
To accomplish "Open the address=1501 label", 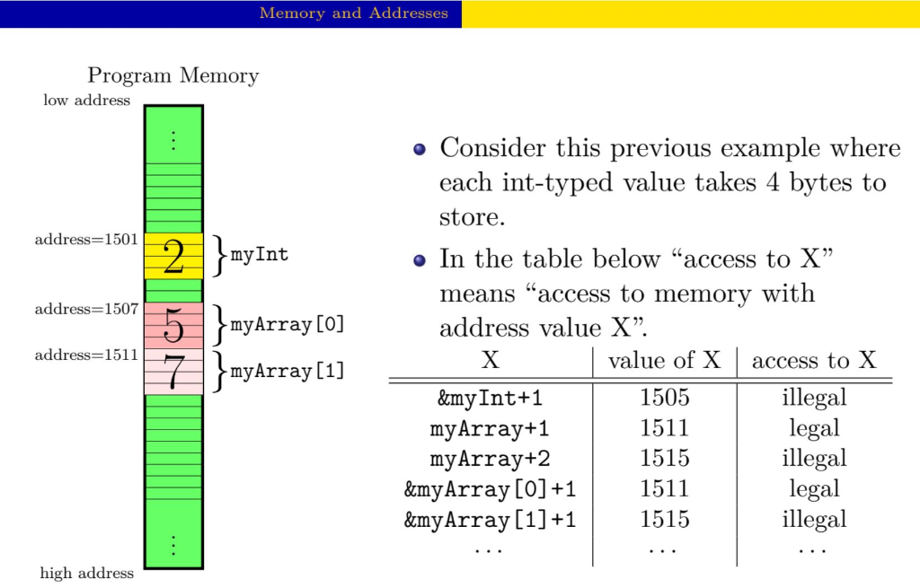I will 86,240.
